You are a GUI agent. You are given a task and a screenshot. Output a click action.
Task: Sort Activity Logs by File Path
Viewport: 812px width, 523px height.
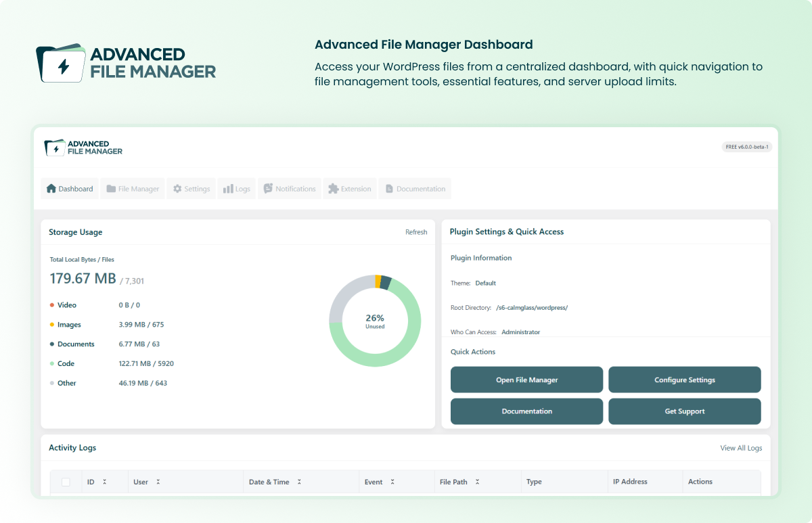click(x=477, y=482)
